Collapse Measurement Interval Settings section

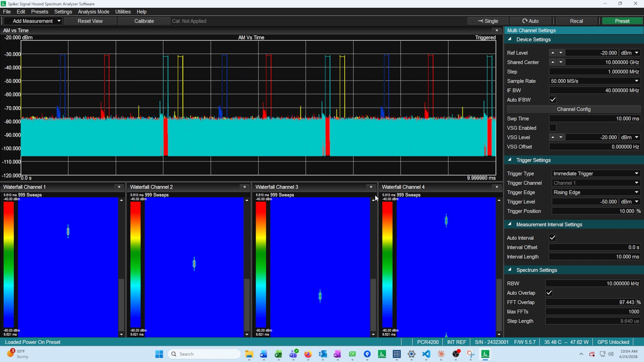[510, 224]
